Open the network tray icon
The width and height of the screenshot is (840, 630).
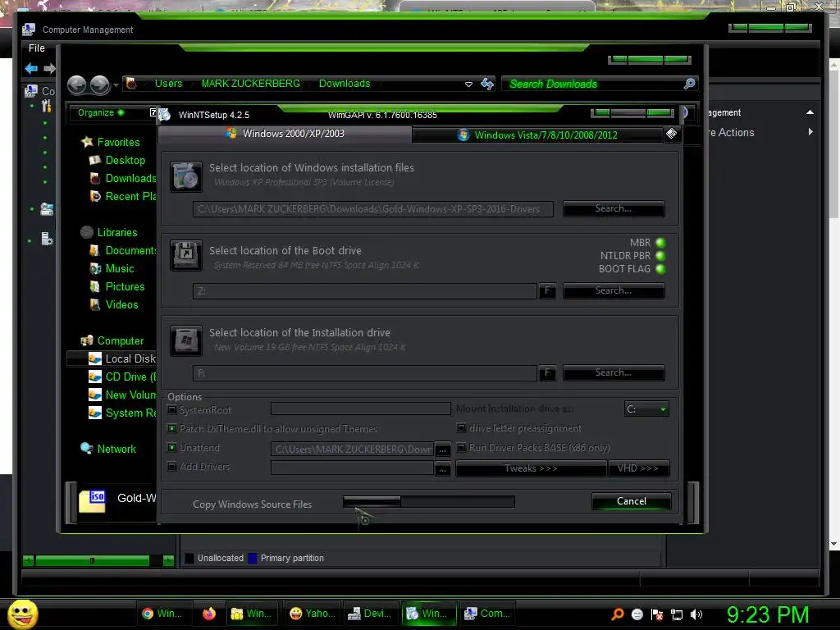point(677,614)
